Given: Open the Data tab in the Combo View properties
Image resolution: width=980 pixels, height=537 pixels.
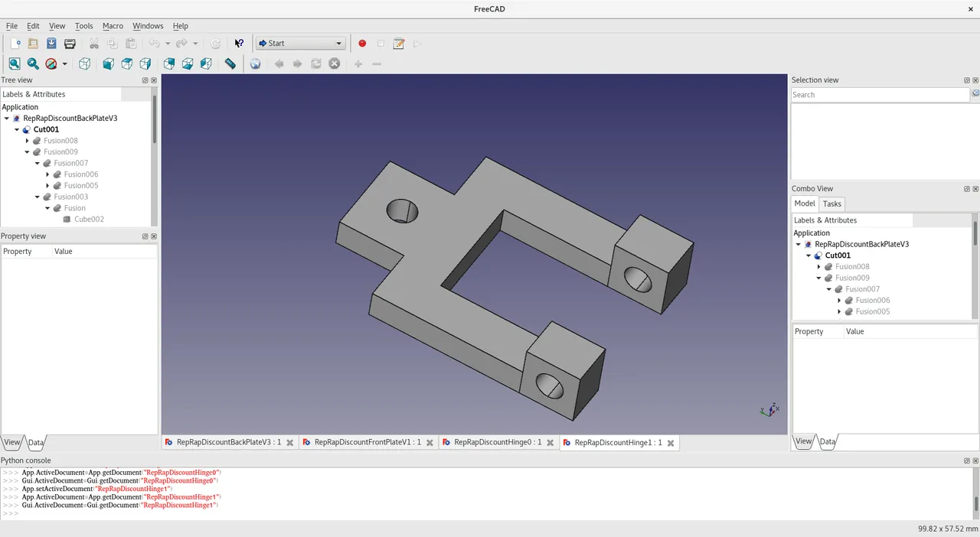Looking at the screenshot, I should point(827,441).
